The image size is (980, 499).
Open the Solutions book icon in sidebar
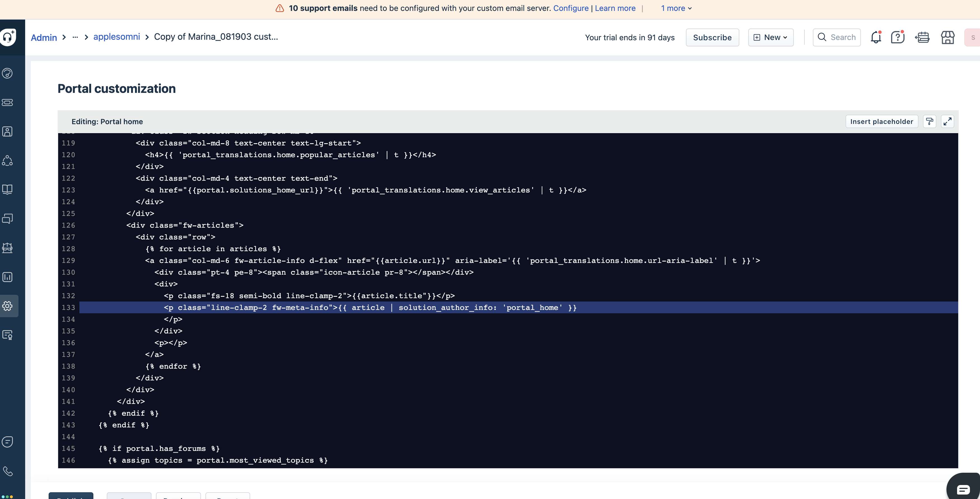8,190
